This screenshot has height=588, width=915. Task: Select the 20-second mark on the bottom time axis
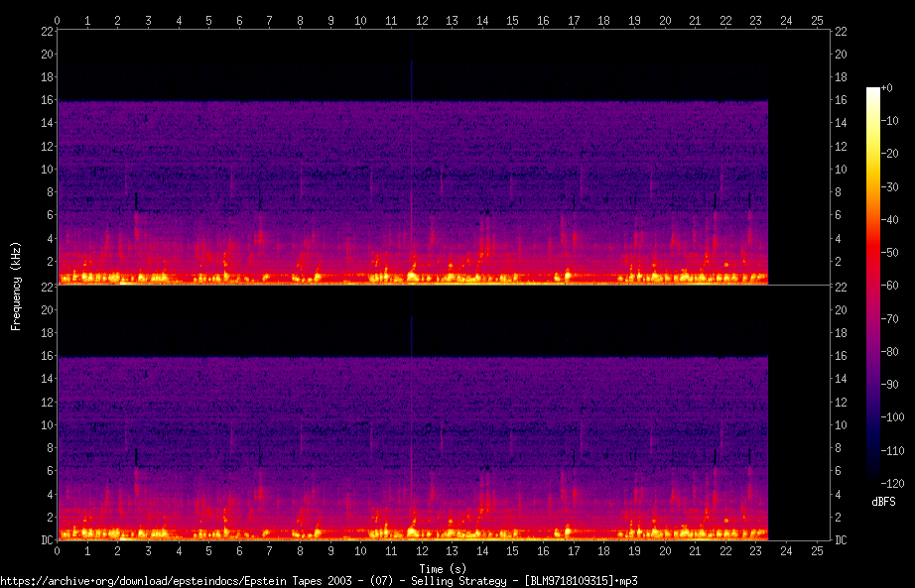tap(665, 550)
